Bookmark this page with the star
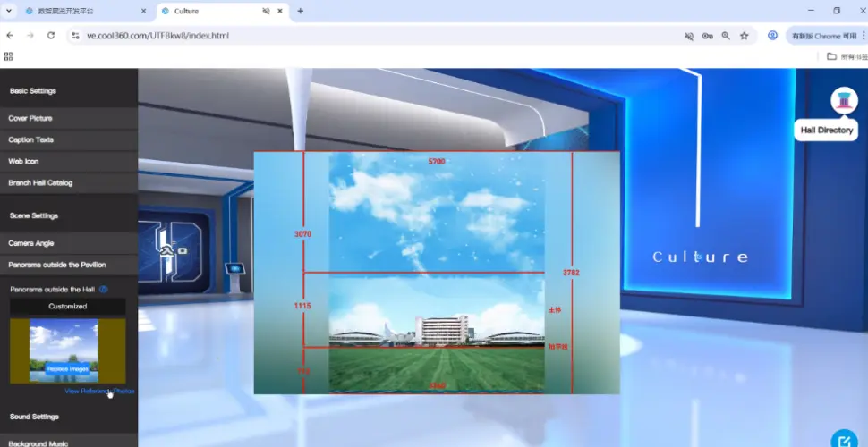Viewport: 868px width, 447px height. click(744, 36)
